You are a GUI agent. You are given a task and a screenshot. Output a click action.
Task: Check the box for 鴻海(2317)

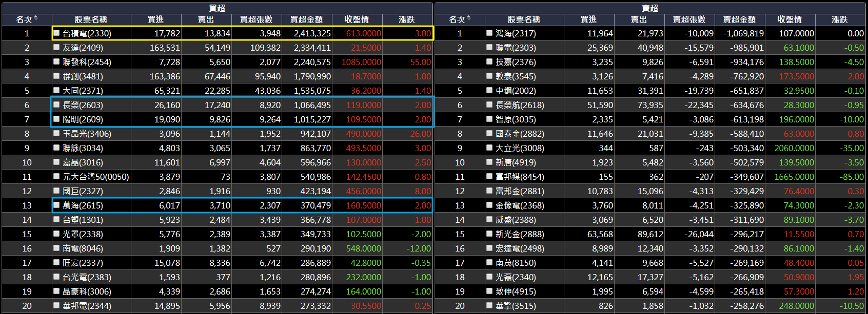[x=490, y=33]
